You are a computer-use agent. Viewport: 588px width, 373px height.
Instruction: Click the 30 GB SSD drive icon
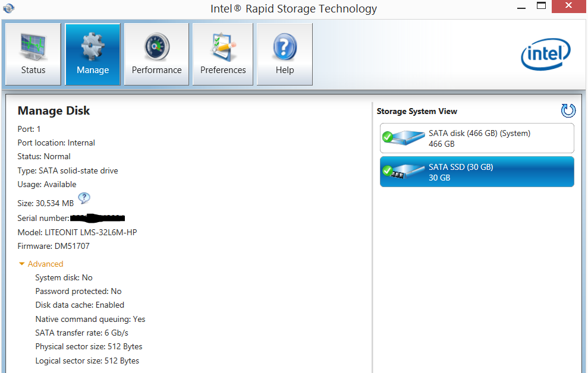coord(404,171)
